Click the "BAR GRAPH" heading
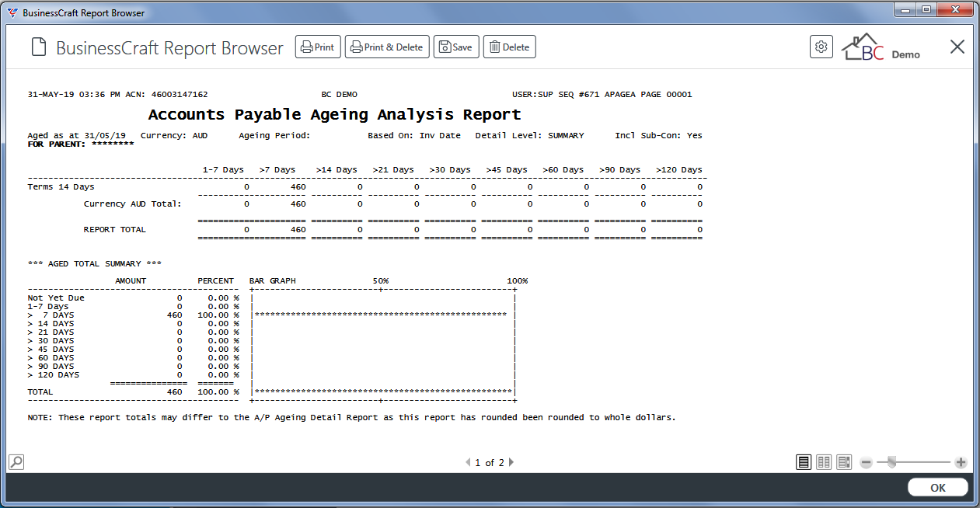 [273, 281]
